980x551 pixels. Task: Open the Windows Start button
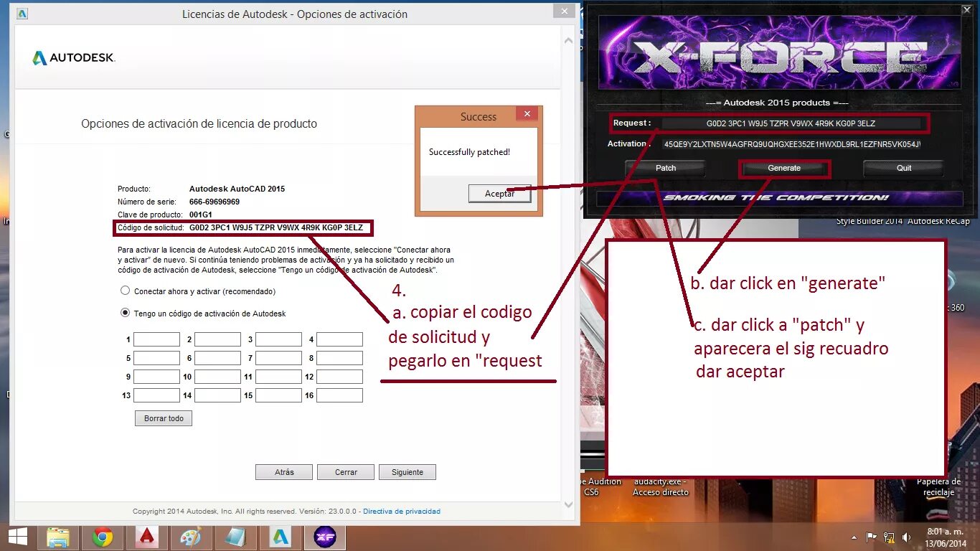tap(17, 537)
